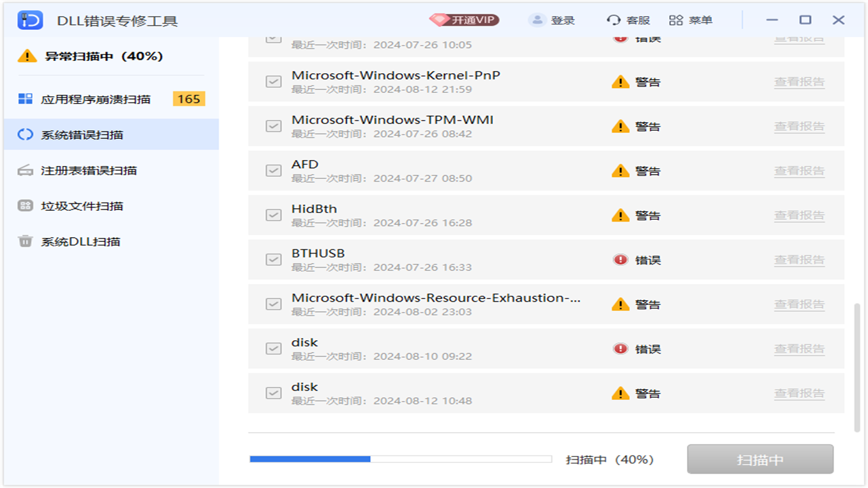This screenshot has height=488, width=868.
Task: Click the DLL repair tool logo icon
Action: [30, 20]
